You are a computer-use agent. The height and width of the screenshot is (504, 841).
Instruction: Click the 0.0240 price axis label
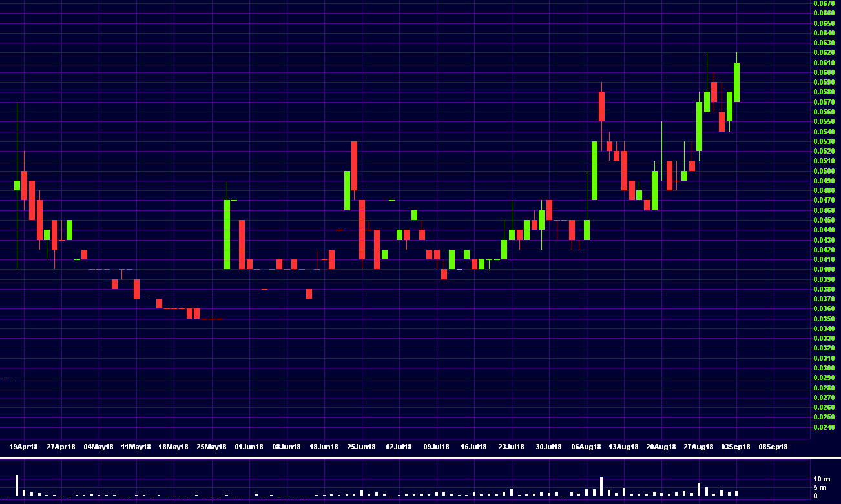824,427
